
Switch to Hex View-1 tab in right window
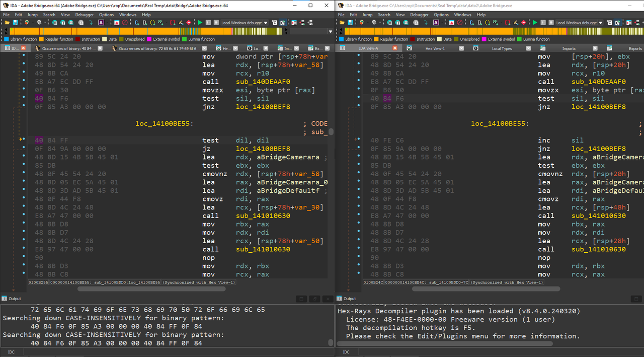[x=435, y=48]
